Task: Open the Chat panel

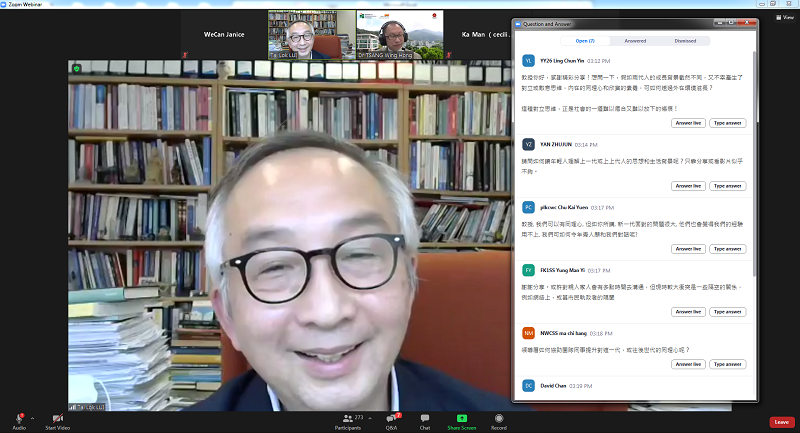Action: [x=425, y=418]
